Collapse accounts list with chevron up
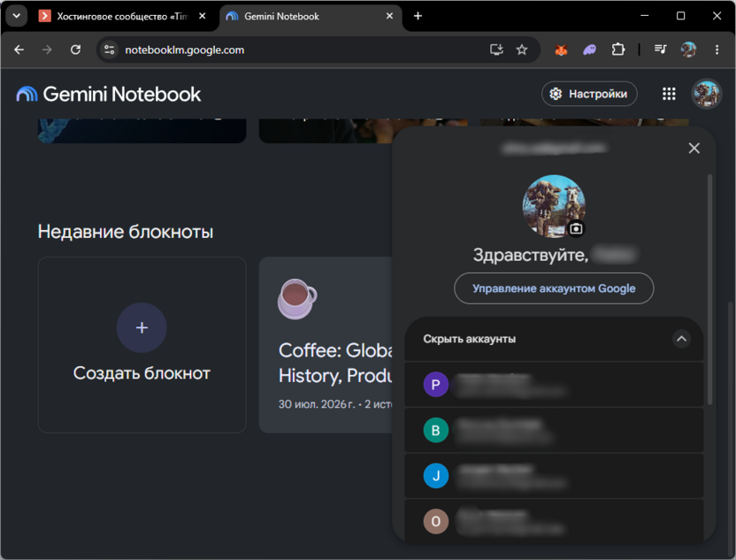 pyautogui.click(x=681, y=339)
